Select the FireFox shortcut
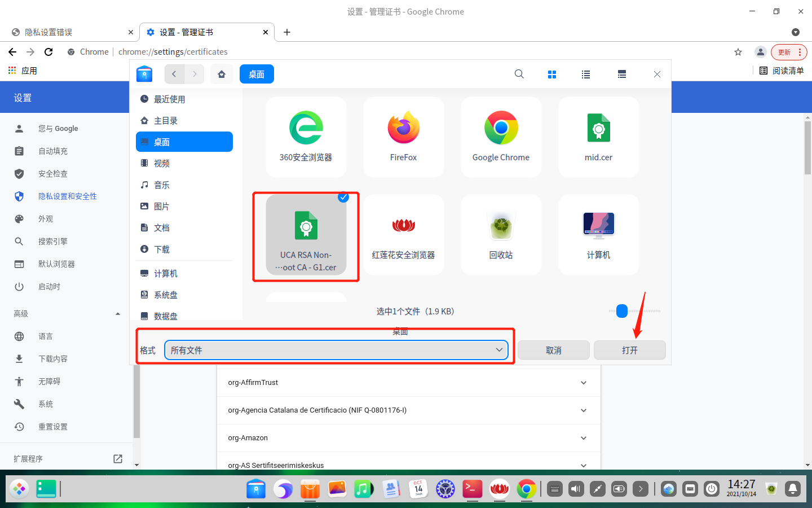The width and height of the screenshot is (812, 508). point(403,137)
